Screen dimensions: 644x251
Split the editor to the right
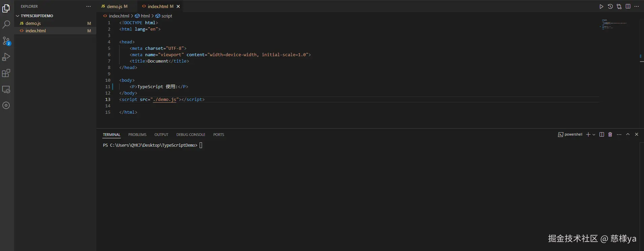tap(628, 6)
